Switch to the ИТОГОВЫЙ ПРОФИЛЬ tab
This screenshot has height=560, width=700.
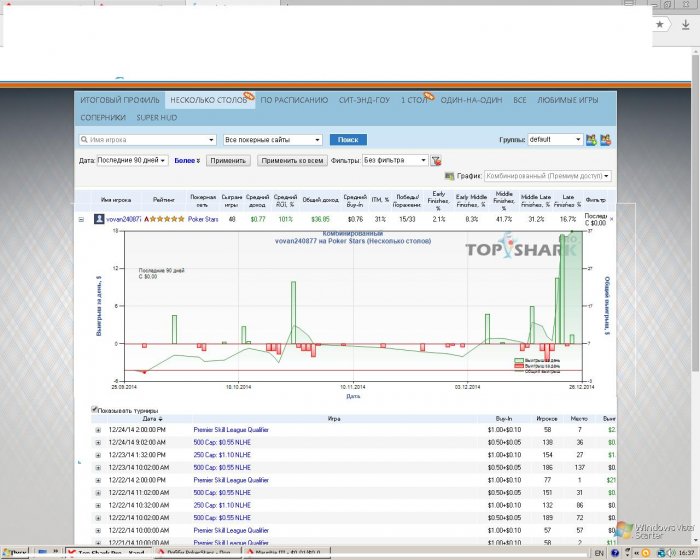[120, 101]
